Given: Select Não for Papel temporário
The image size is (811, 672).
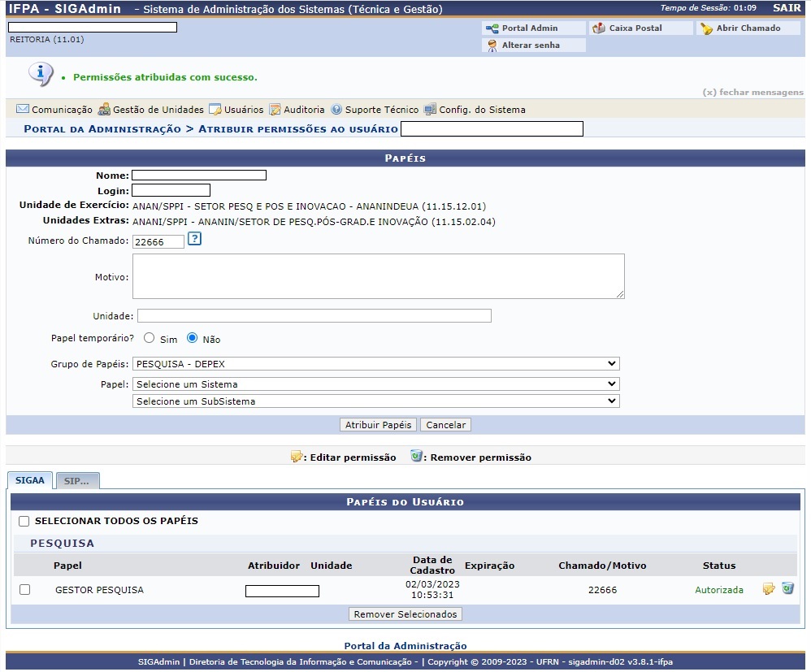Looking at the screenshot, I should (x=193, y=338).
